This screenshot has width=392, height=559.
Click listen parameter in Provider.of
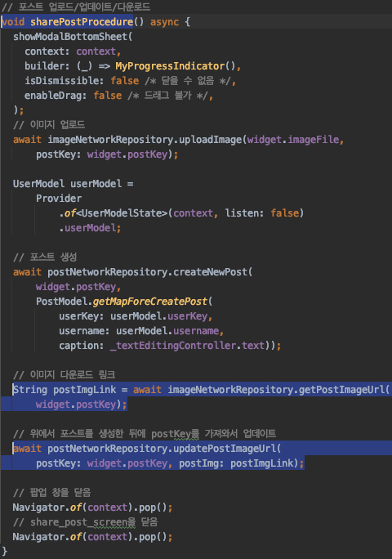(241, 213)
